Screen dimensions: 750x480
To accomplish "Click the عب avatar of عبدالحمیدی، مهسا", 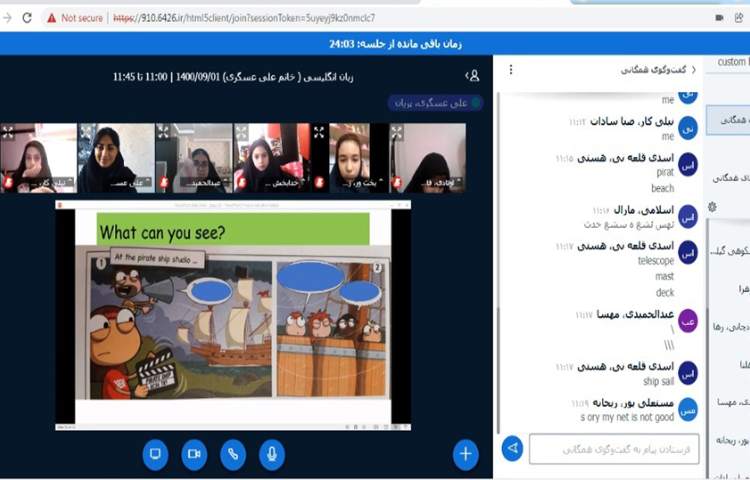I will [x=688, y=321].
